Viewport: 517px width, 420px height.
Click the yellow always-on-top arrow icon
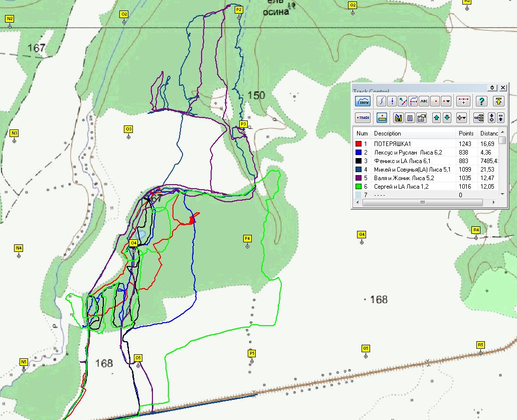point(498,101)
